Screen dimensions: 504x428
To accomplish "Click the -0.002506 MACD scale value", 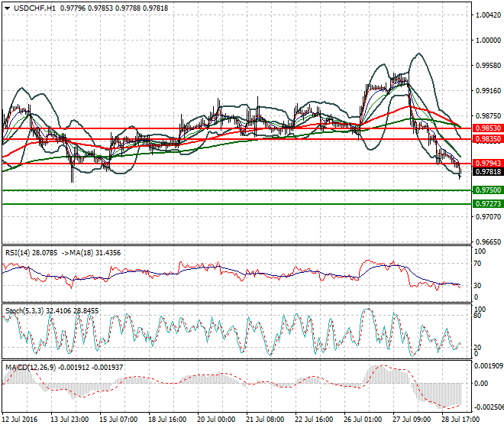I will click(489, 407).
